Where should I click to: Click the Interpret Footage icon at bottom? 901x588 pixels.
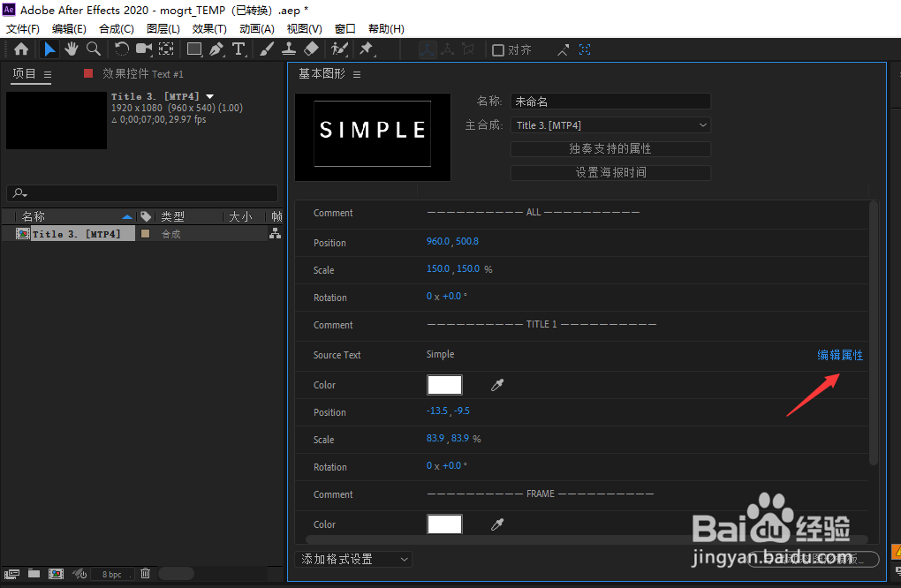pos(11,574)
